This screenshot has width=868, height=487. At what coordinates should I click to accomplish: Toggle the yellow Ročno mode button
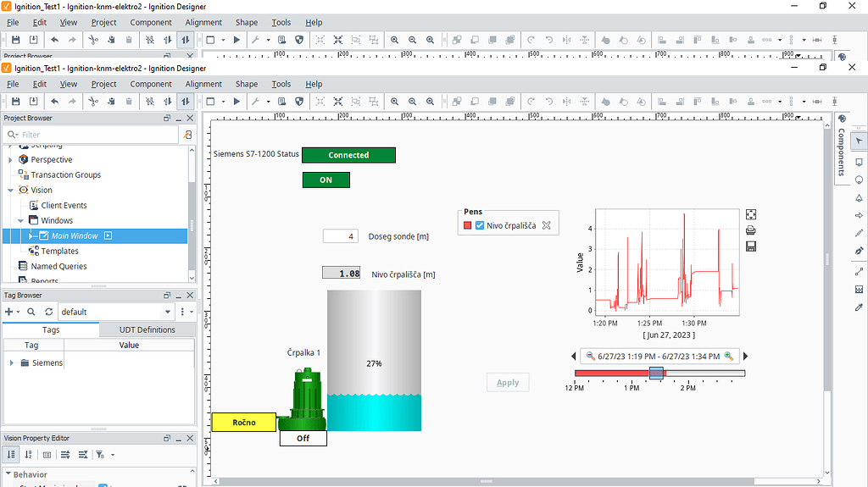click(243, 422)
